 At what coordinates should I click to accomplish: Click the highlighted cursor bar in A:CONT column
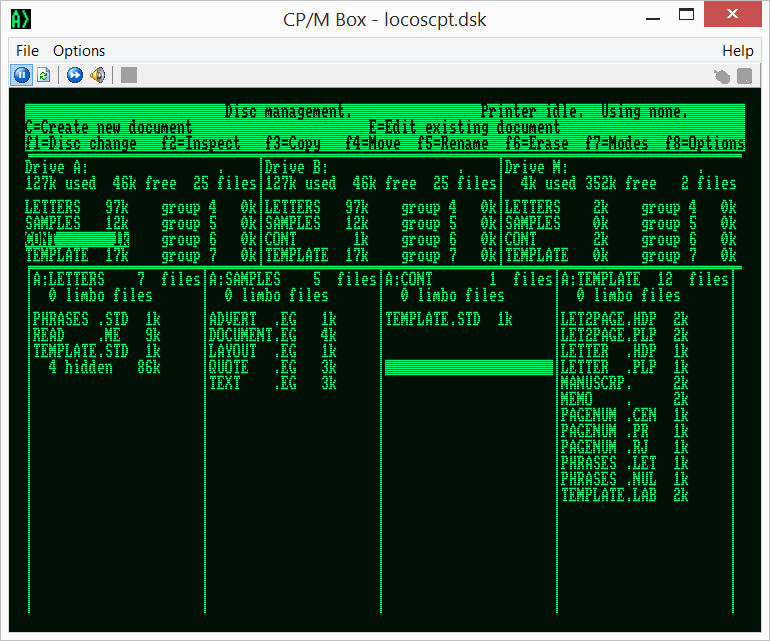[x=469, y=367]
